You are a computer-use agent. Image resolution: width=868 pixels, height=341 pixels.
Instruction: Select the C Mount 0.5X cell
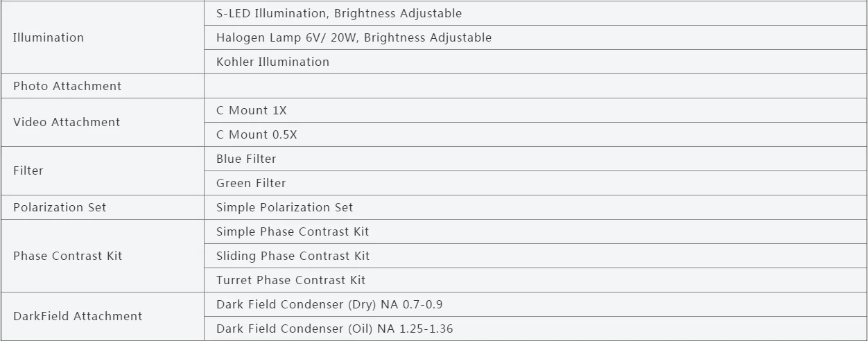(257, 134)
